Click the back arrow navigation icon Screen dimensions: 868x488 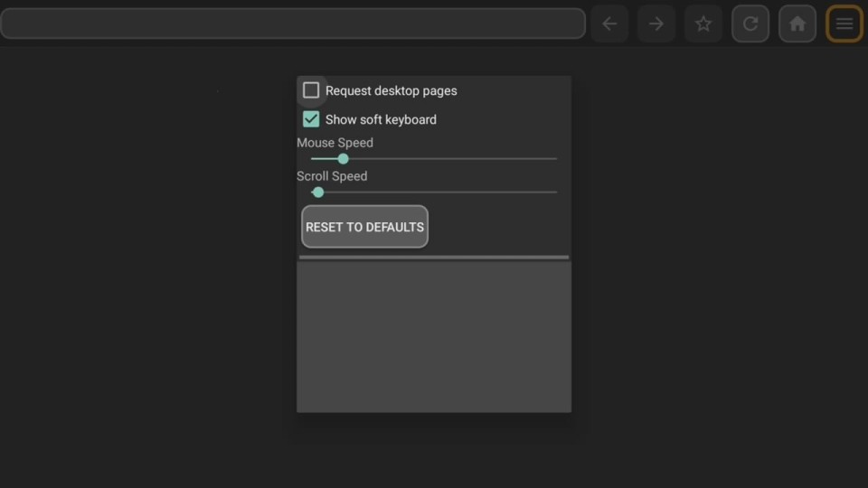(x=609, y=23)
